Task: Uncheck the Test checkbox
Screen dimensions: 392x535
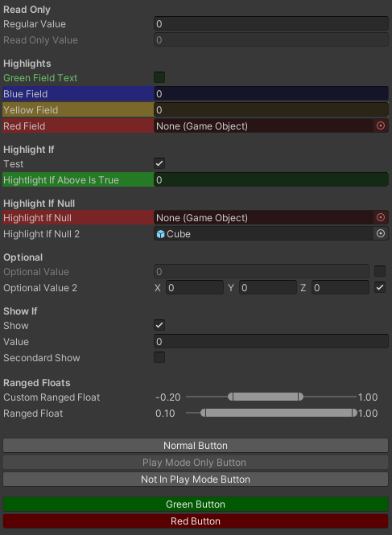Action: pyautogui.click(x=159, y=163)
